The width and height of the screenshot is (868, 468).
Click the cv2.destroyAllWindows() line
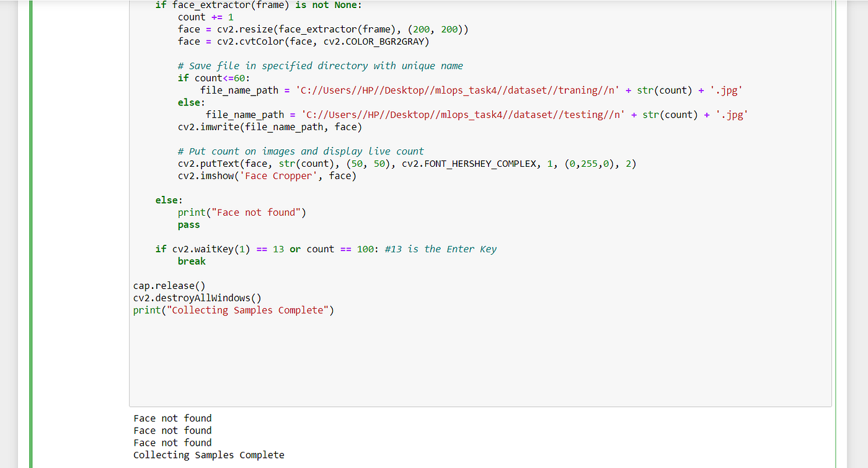click(197, 298)
